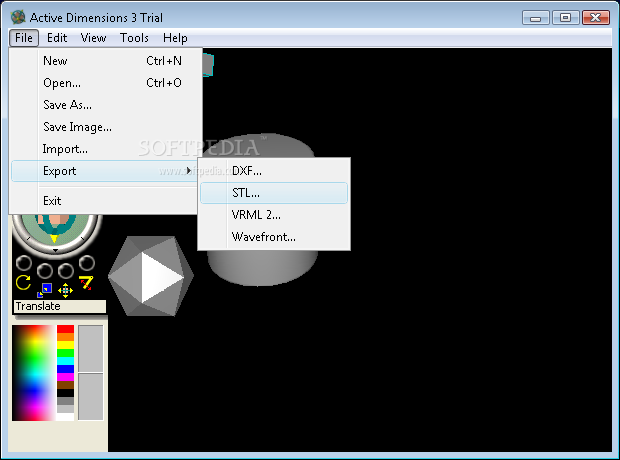Choose Open... from the File menu
Viewport: 620px width, 460px height.
[x=106, y=83]
